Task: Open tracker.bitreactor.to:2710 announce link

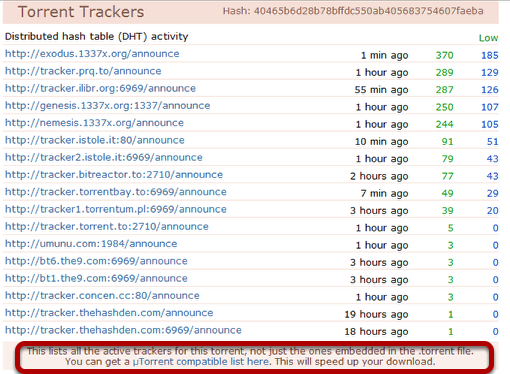Action: (114, 175)
